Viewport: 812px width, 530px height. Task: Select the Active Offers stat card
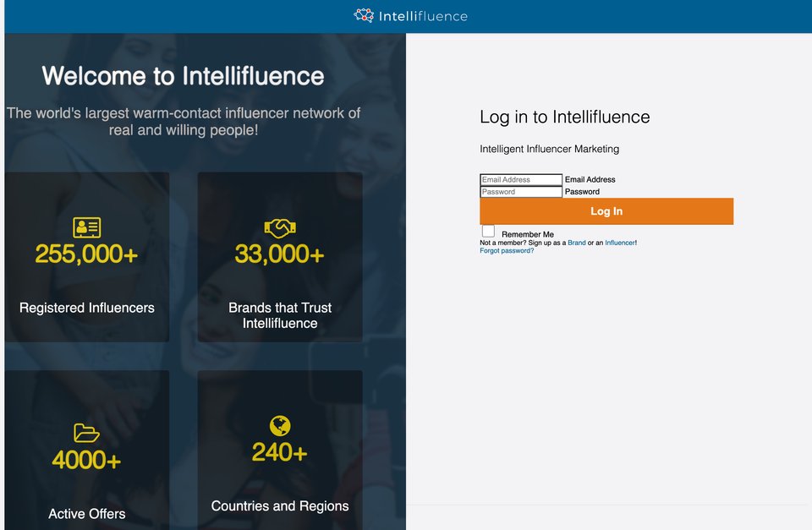coord(87,450)
